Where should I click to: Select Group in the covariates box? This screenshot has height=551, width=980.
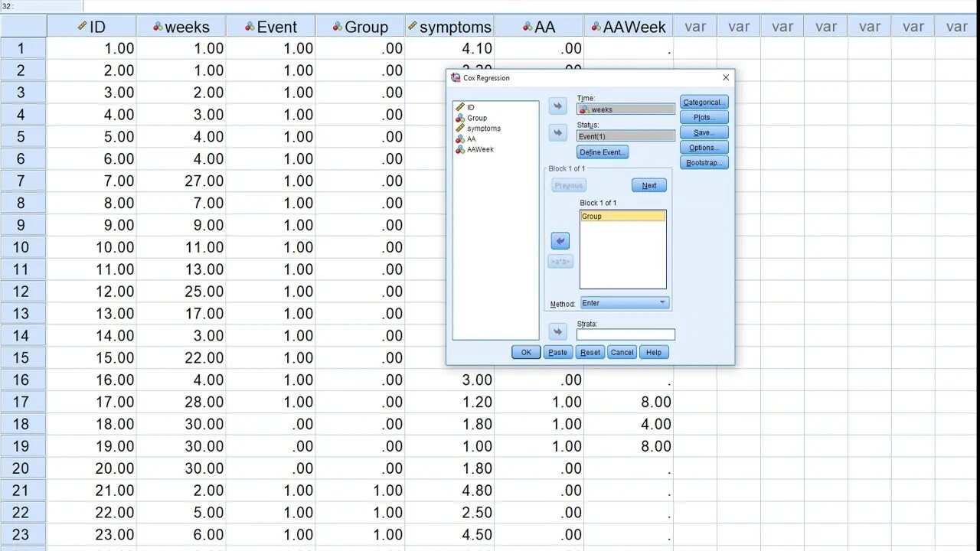623,217
